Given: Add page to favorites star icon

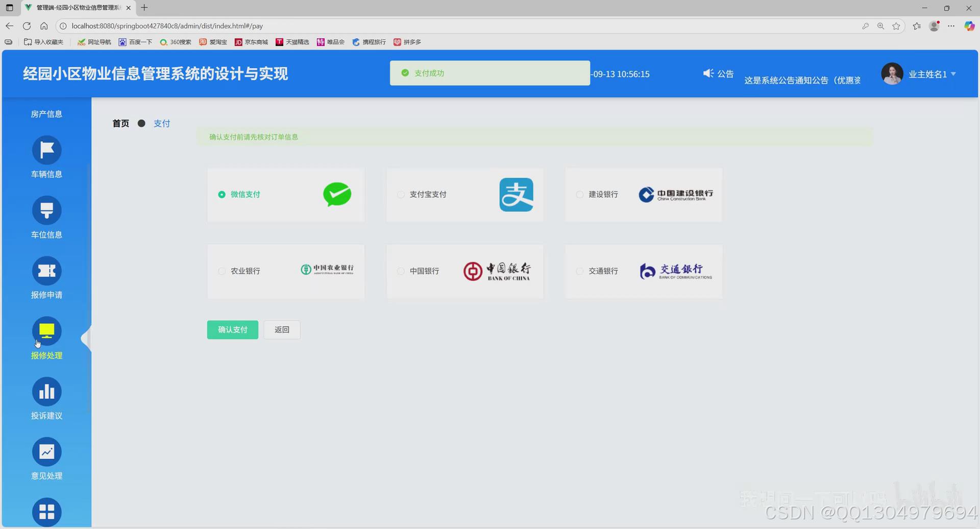Looking at the screenshot, I should [896, 26].
